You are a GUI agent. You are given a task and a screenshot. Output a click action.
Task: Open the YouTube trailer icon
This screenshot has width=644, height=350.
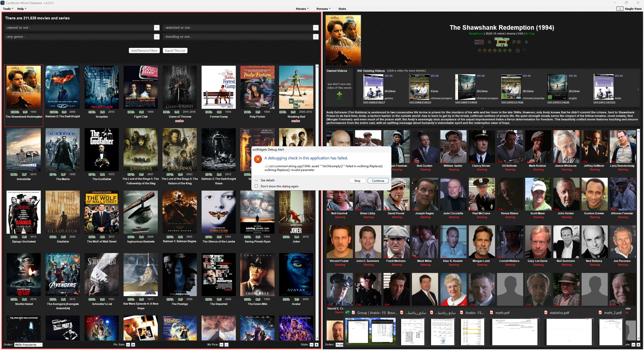479,42
